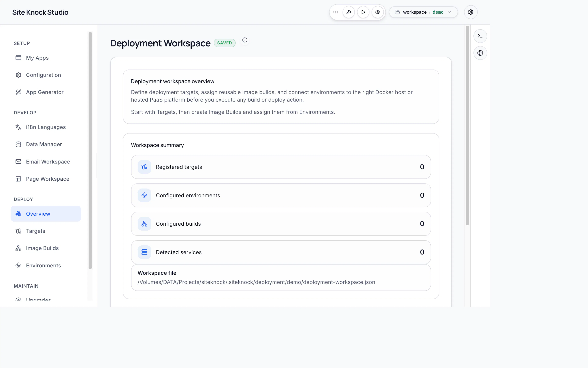Click the Detected services count 0

[422, 252]
